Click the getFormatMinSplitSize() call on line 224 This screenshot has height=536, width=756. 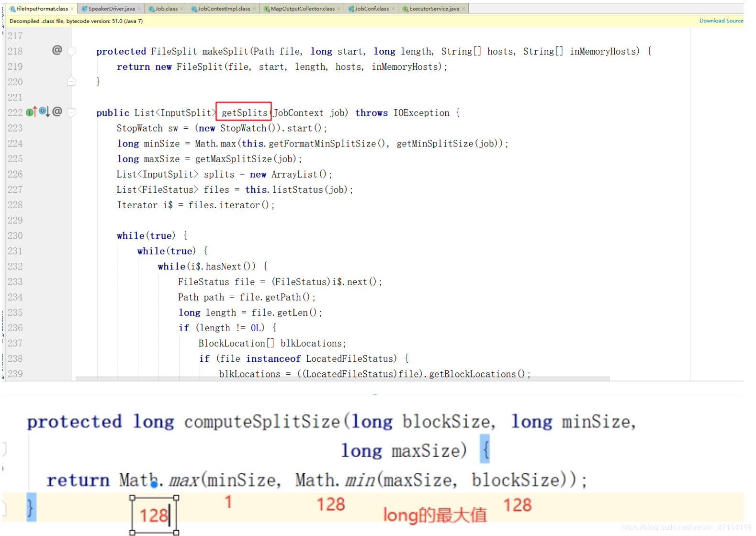[x=327, y=144]
